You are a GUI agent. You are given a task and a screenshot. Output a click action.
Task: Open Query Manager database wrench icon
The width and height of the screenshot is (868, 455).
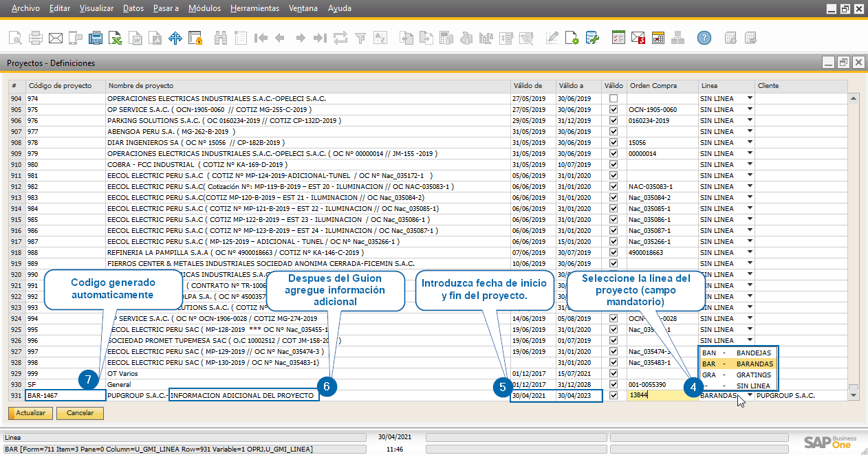coord(592,38)
